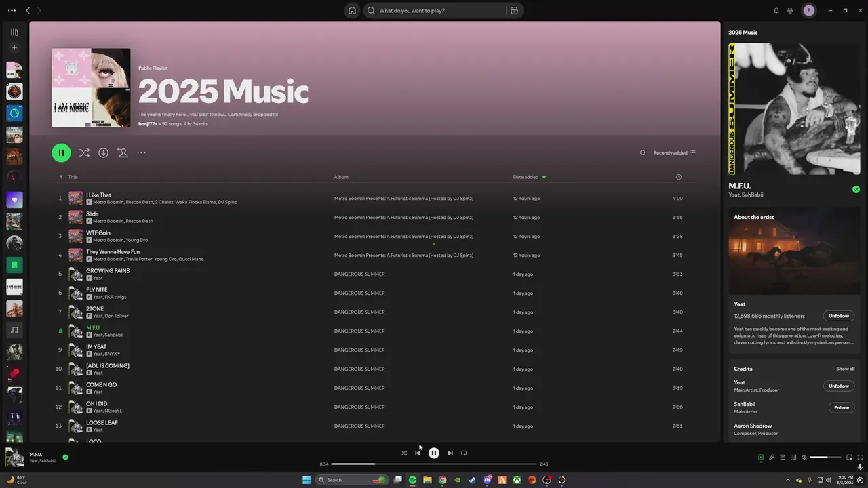Open DANGEROUS SUMMER album on COMË N GO row

pyautogui.click(x=359, y=388)
